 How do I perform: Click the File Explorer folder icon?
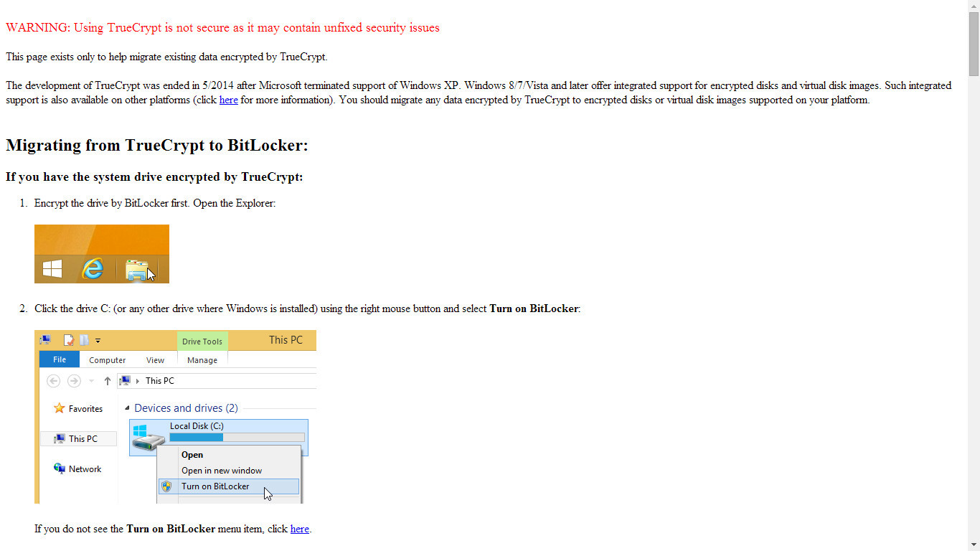coord(136,270)
